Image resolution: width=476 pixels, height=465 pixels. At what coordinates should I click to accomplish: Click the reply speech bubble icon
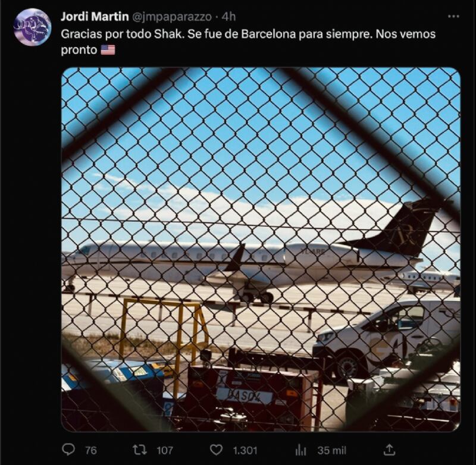click(x=68, y=449)
